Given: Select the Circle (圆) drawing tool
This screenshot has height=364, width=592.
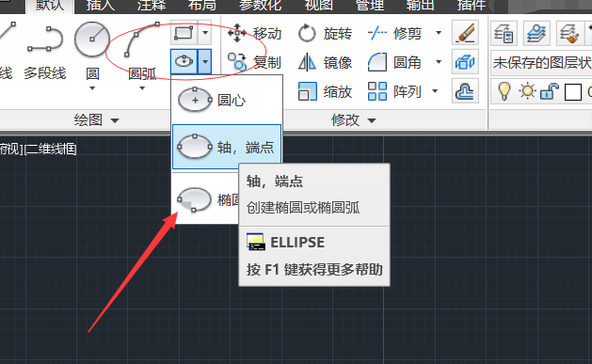Looking at the screenshot, I should pos(92,51).
